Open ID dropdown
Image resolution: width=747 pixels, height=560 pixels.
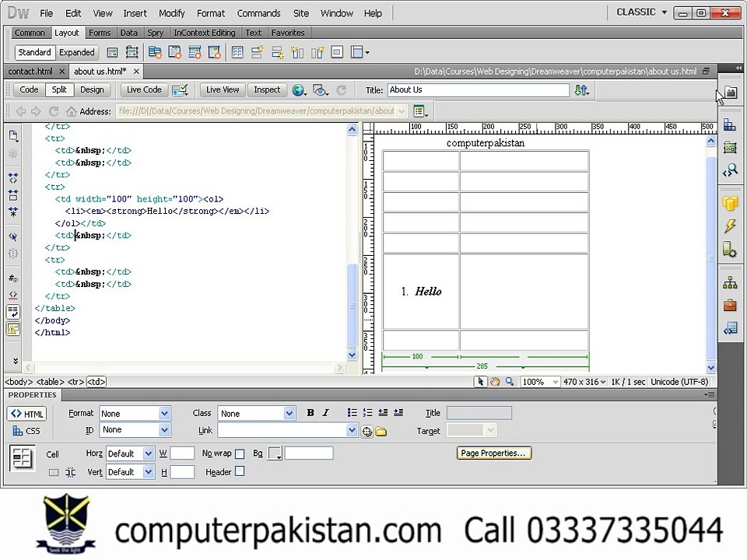(164, 430)
